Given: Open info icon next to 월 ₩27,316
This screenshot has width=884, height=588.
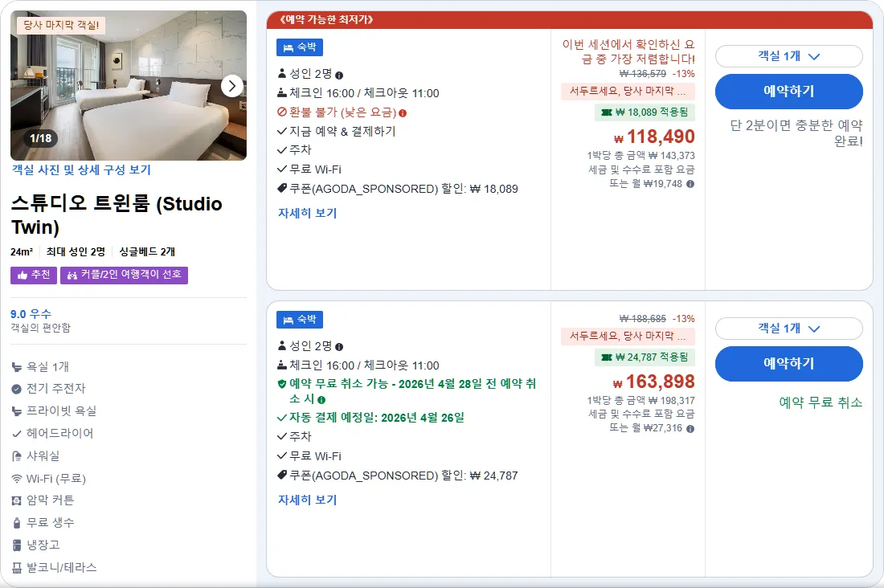Looking at the screenshot, I should pyautogui.click(x=690, y=428).
